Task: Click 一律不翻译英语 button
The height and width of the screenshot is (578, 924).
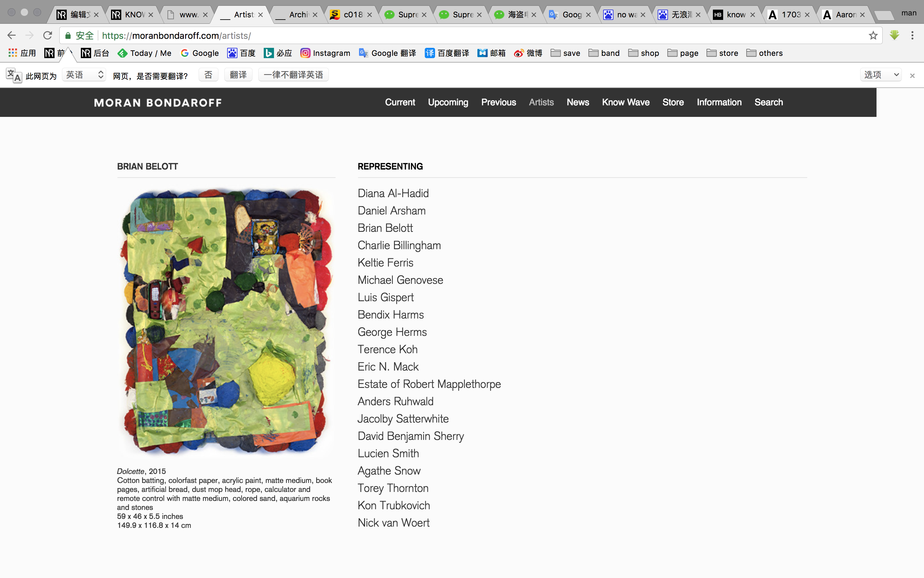Action: [x=293, y=74]
